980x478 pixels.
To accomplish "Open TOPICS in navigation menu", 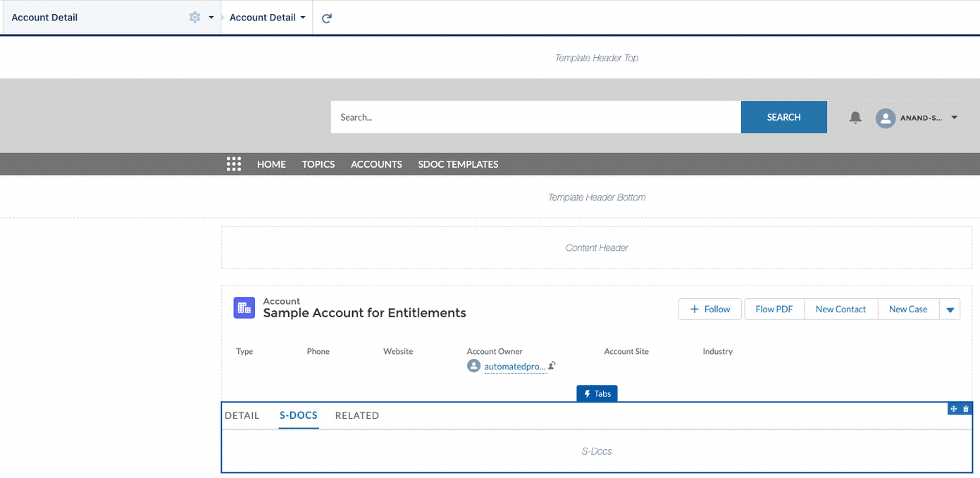I will [318, 164].
